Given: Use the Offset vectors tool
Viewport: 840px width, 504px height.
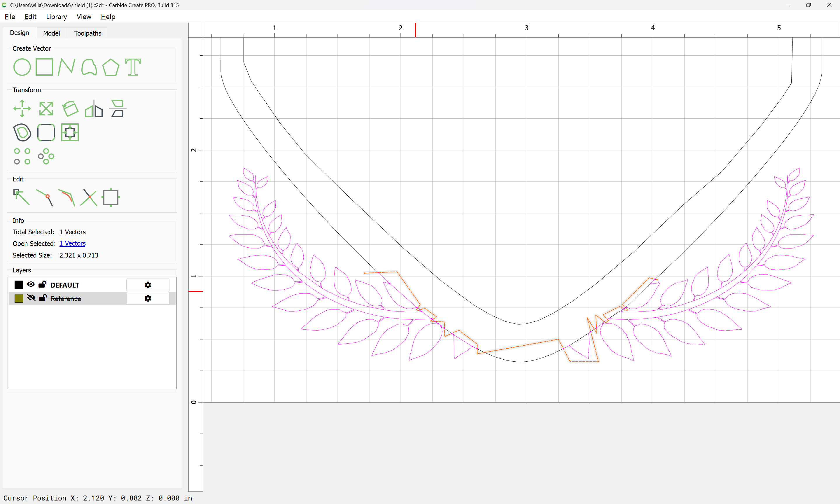Looking at the screenshot, I should point(22,132).
